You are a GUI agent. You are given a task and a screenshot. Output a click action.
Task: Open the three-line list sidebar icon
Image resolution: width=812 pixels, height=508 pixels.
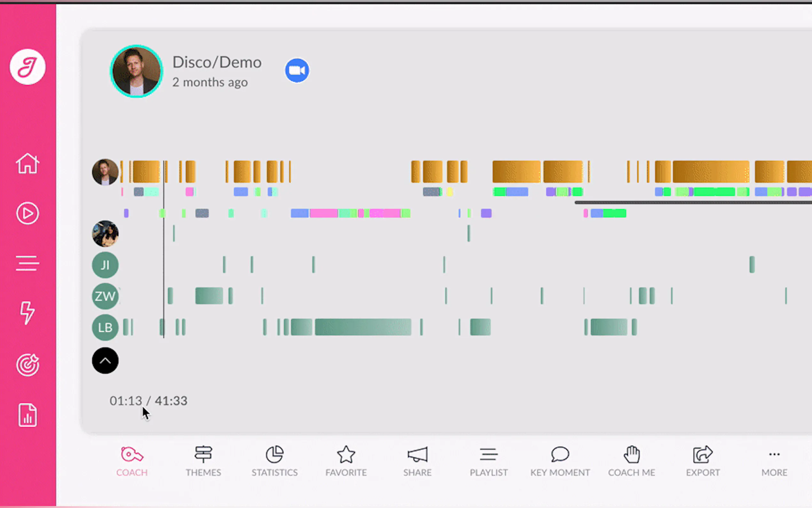point(27,263)
